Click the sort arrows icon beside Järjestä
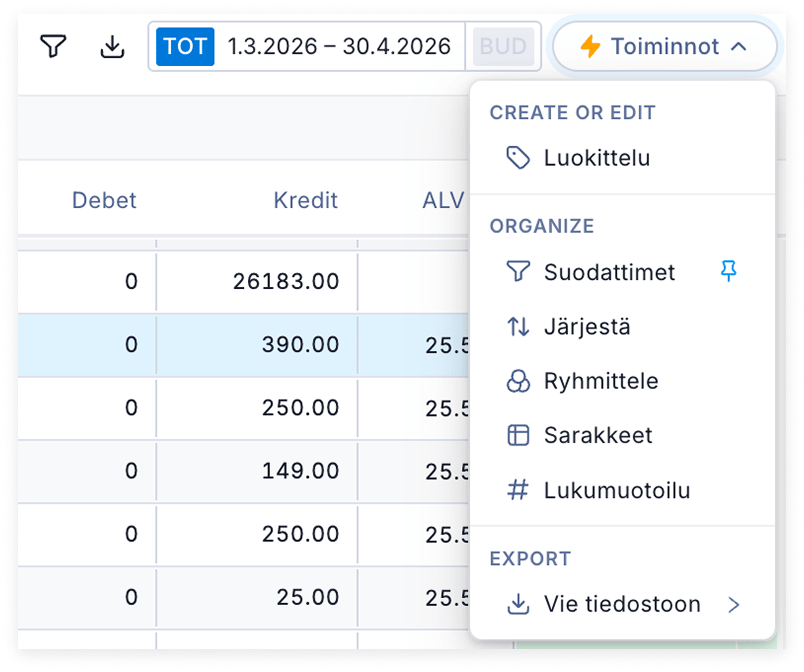Screen dimensions: 804x672 coord(518,327)
